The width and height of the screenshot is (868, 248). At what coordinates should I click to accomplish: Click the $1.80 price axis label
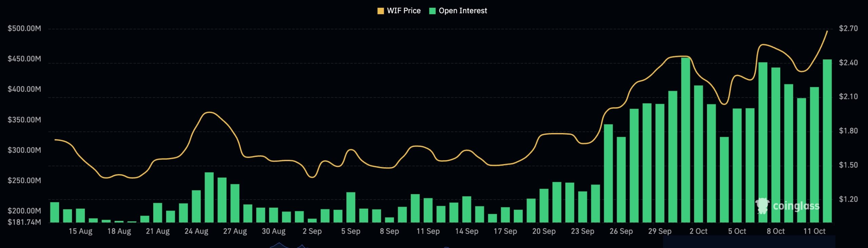point(848,131)
